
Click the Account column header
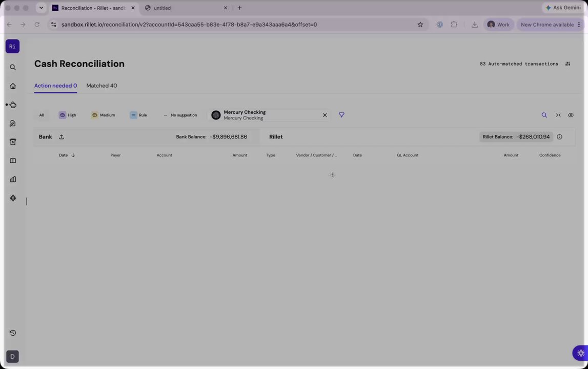tap(164, 155)
